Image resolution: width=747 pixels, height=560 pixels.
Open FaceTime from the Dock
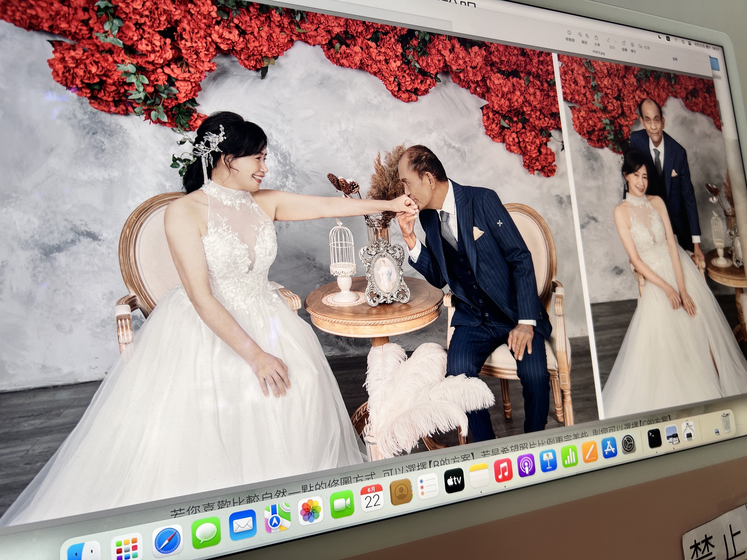(x=342, y=504)
